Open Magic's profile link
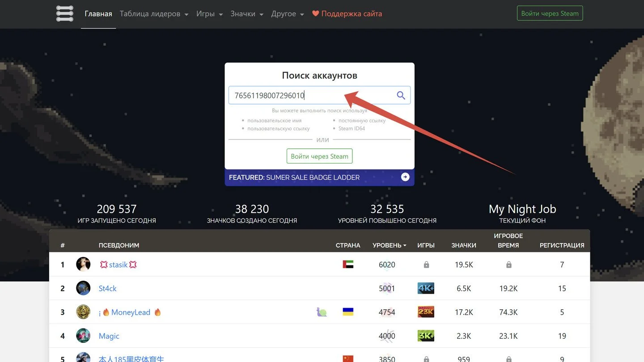Screen dimensions: 644x362 pyautogui.click(x=109, y=336)
